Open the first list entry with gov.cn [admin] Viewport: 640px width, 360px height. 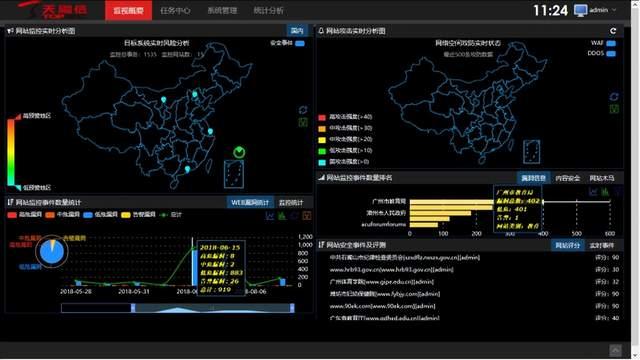click(404, 258)
